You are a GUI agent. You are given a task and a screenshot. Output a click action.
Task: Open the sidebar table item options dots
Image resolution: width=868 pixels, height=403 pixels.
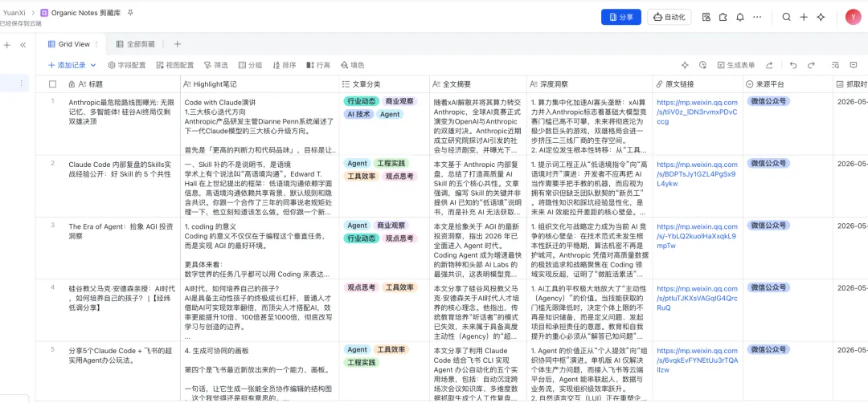click(x=21, y=83)
